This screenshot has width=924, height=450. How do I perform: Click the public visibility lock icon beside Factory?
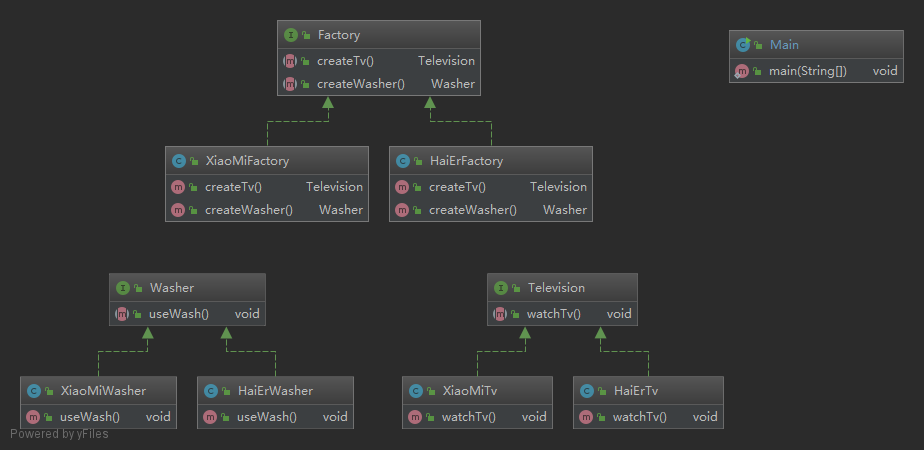[306, 35]
